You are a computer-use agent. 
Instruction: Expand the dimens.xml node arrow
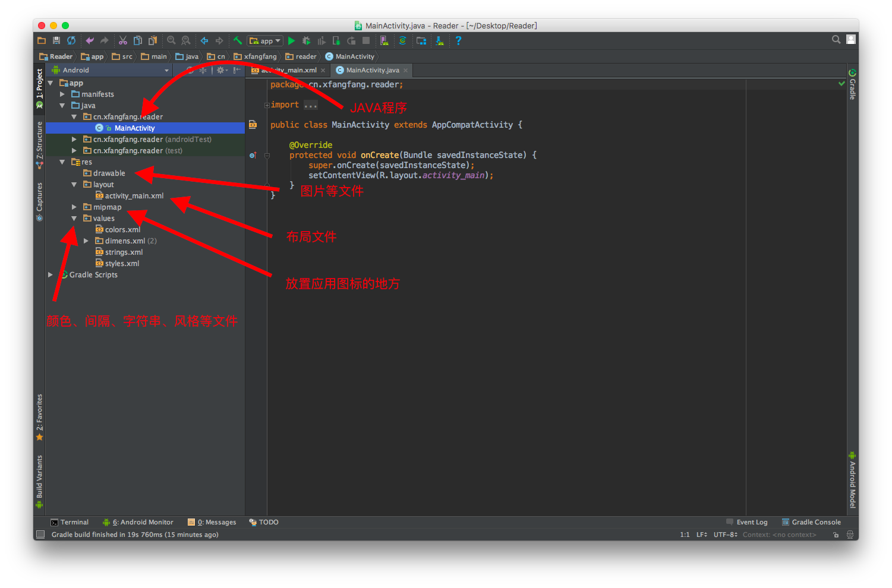pos(86,241)
